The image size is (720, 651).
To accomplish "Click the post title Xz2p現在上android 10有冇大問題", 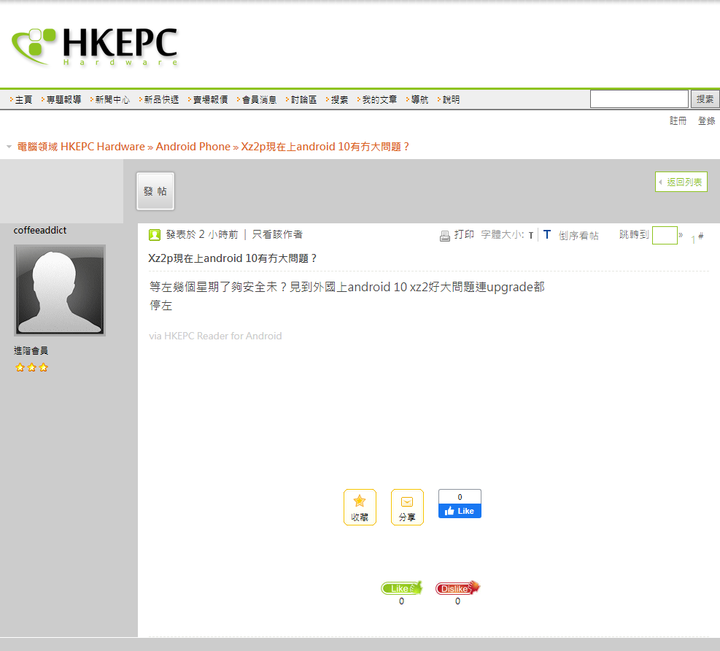I will coord(232,258).
